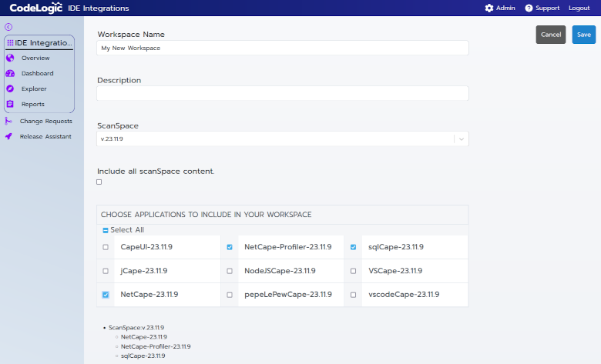Click the Overview globe icon
The image size is (601, 364).
coord(10,58)
